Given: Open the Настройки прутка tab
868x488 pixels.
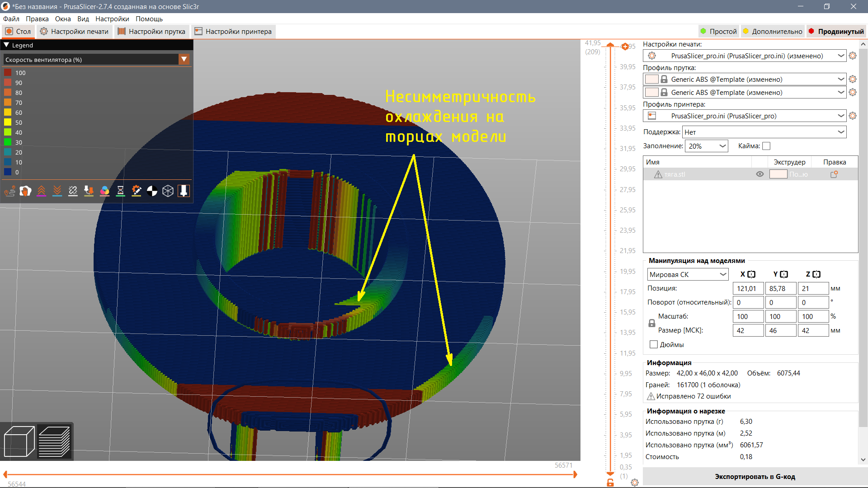Looking at the screenshot, I should (x=151, y=32).
